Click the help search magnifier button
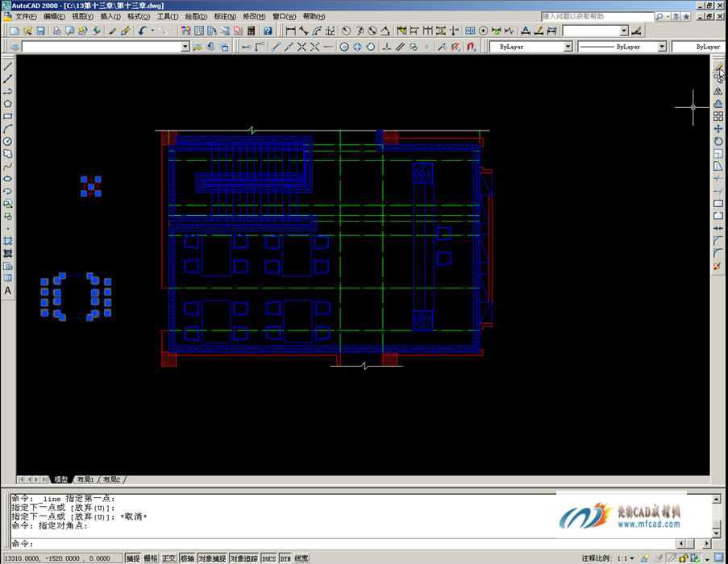Image resolution: width=728 pixels, height=564 pixels. pyautogui.click(x=659, y=17)
